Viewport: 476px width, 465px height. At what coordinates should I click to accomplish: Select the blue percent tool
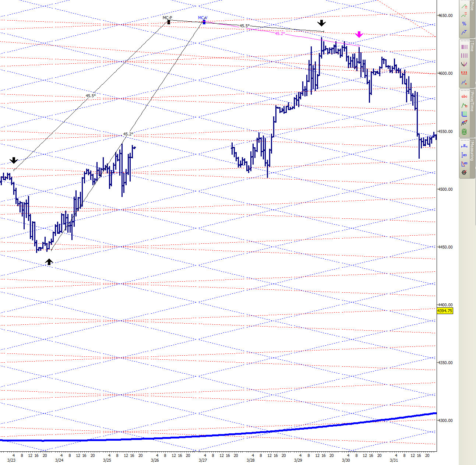(x=464, y=24)
